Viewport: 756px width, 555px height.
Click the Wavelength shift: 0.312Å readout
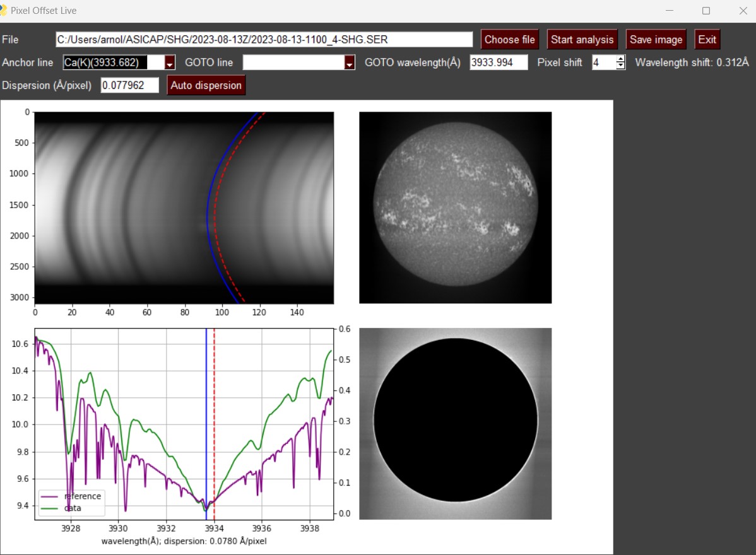point(692,62)
